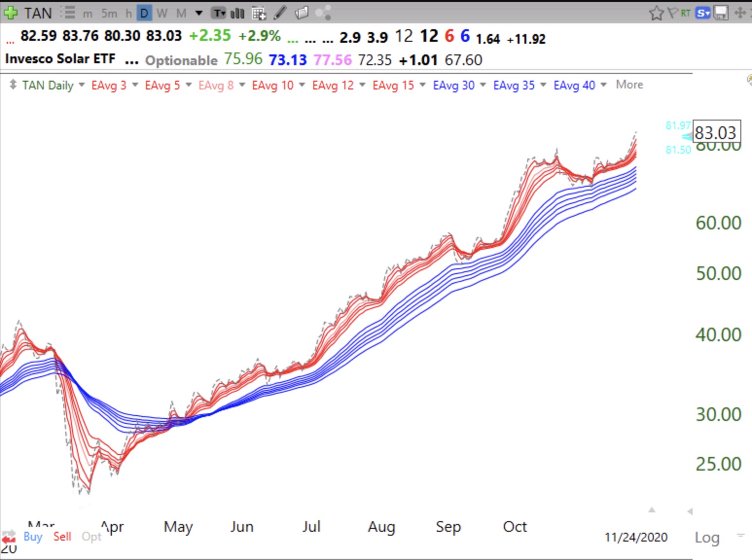Select the Daily (D) timeframe
752x560 pixels.
pos(144,13)
